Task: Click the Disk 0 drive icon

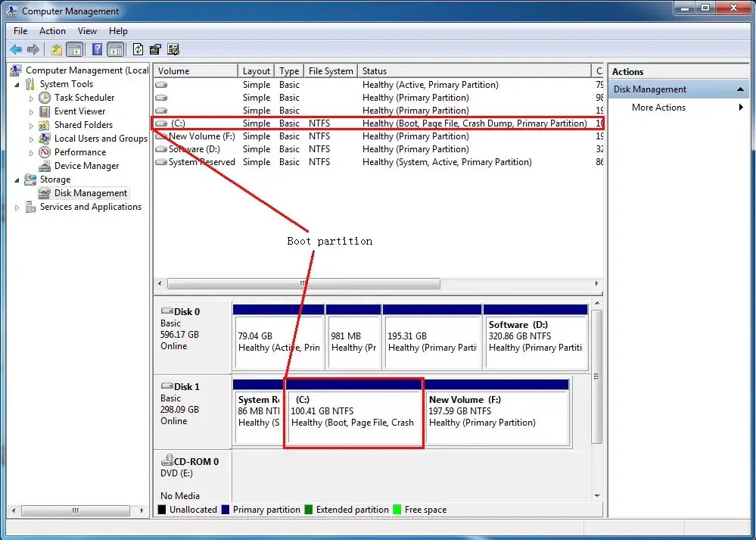Action: (x=166, y=311)
